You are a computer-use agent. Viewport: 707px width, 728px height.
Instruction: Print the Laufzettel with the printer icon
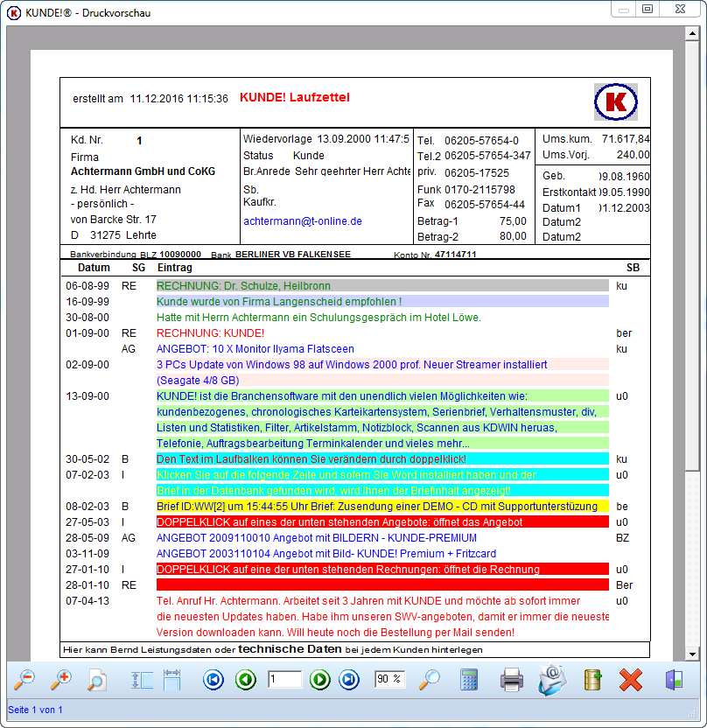click(x=512, y=680)
